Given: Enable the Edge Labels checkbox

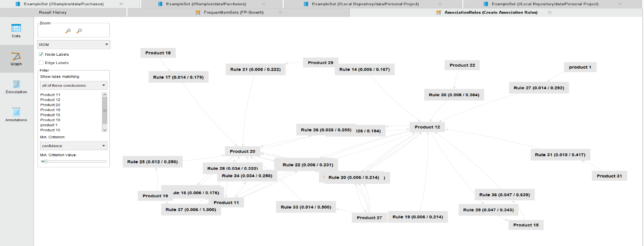Looking at the screenshot, I should coord(41,63).
